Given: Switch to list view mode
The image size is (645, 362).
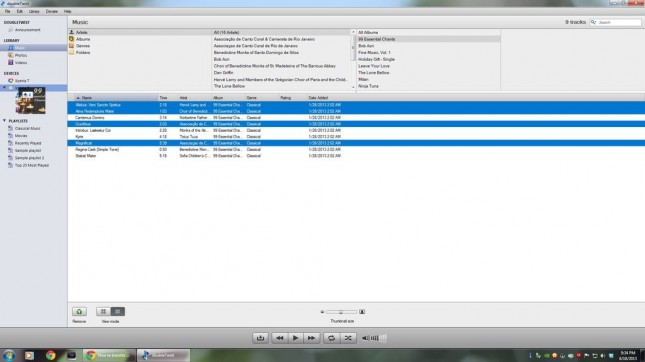Looking at the screenshot, I should tap(118, 311).
